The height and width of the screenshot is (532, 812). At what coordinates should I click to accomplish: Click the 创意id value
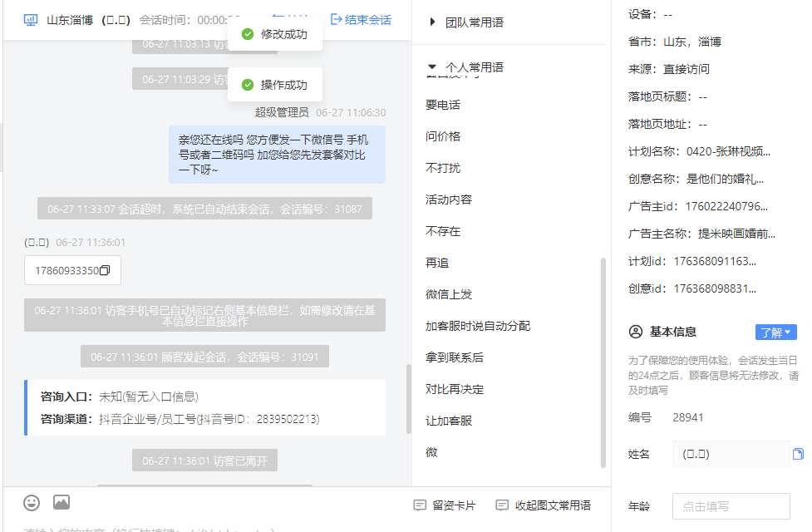point(715,289)
